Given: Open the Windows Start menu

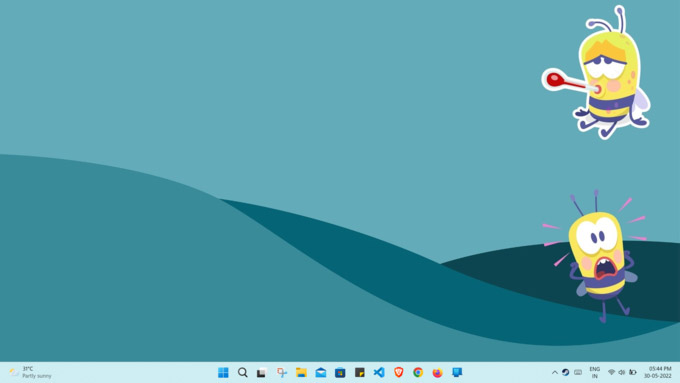Looking at the screenshot, I should [223, 372].
